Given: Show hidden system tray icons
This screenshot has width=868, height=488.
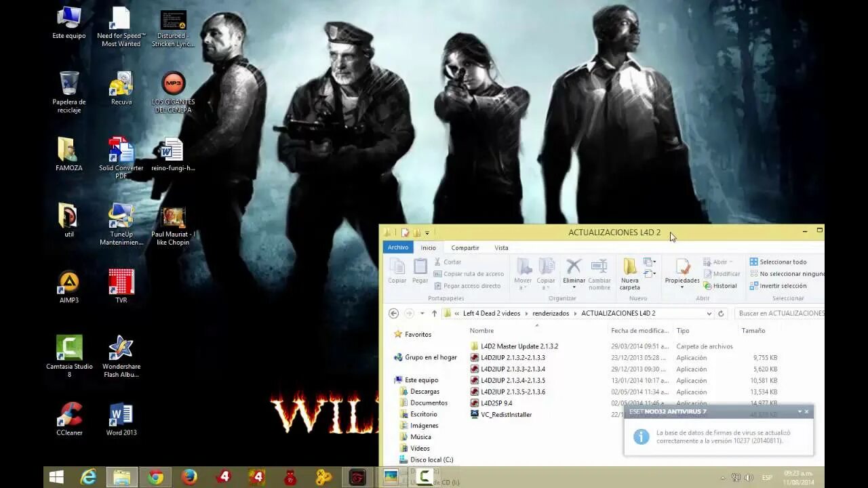Looking at the screenshot, I should (x=724, y=478).
